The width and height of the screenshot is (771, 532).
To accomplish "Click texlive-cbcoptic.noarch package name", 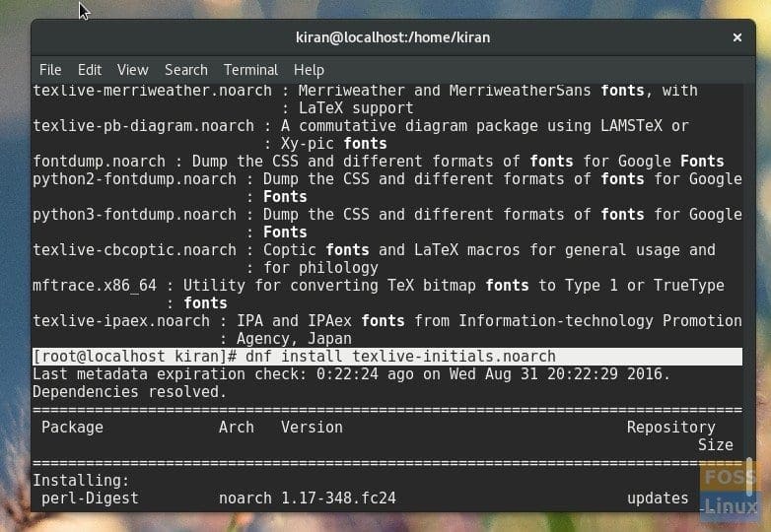I will [x=134, y=250].
